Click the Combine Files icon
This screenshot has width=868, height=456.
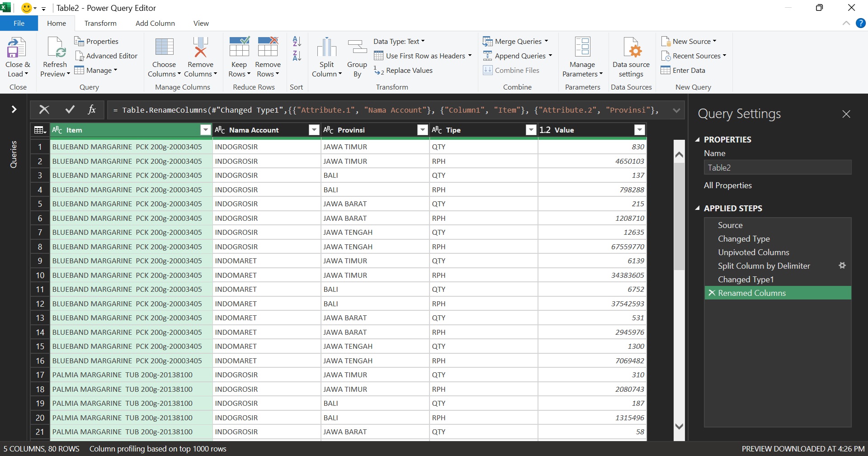[487, 70]
